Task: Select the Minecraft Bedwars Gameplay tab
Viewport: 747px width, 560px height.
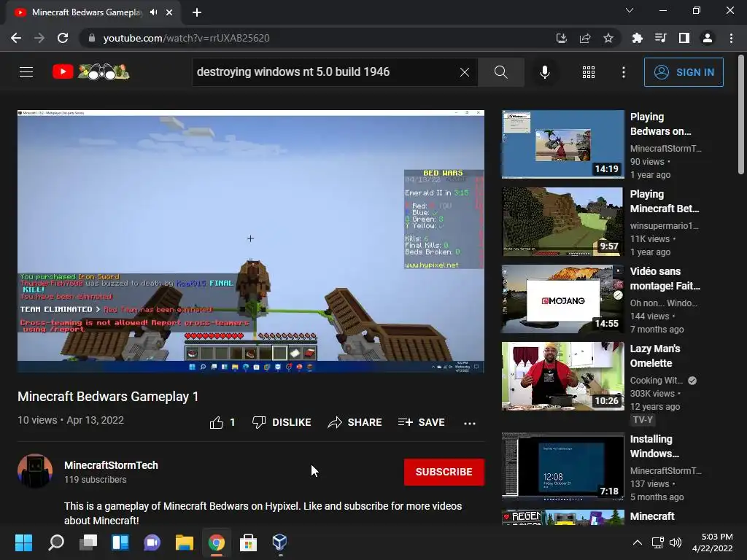Action: point(93,12)
